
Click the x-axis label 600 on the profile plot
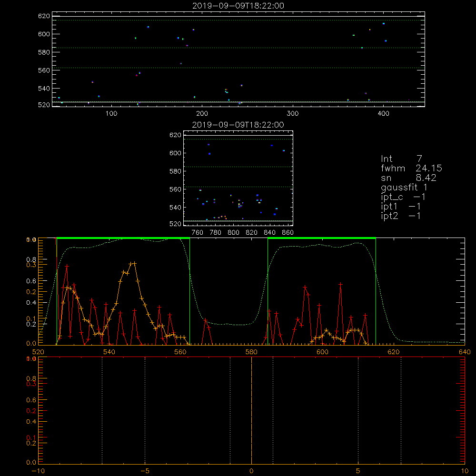coord(322,352)
